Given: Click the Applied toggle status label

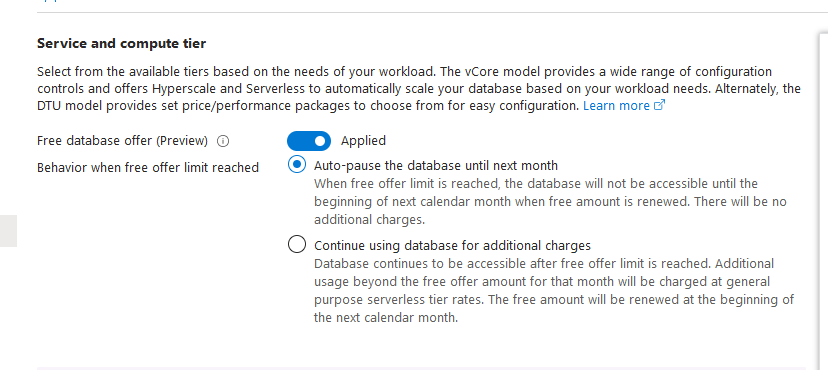Looking at the screenshot, I should pos(363,141).
